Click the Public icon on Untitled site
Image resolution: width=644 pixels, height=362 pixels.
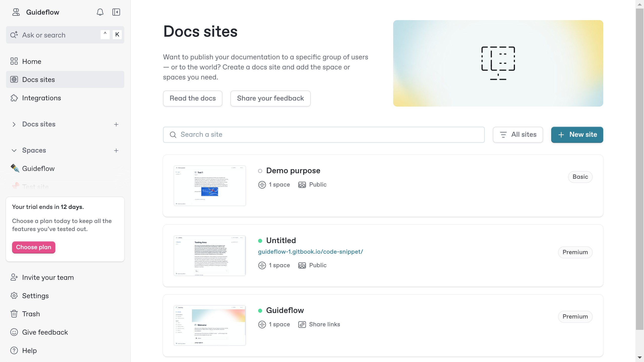pos(302,265)
